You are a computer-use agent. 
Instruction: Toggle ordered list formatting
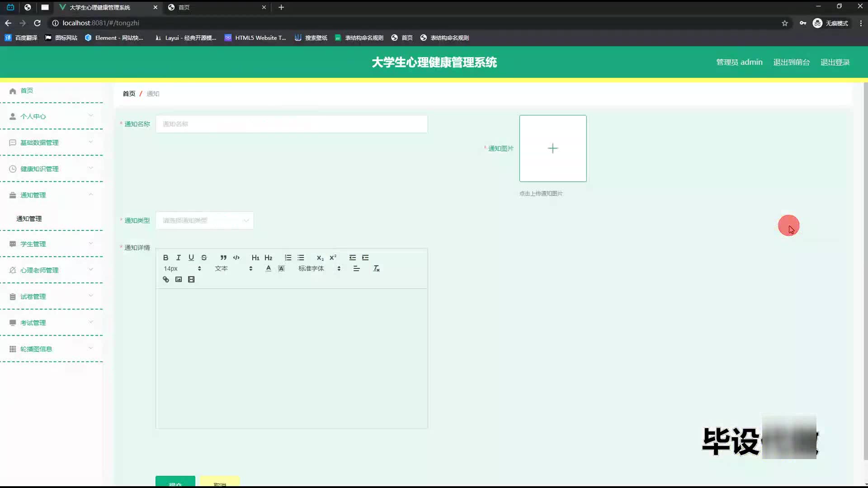click(x=288, y=258)
